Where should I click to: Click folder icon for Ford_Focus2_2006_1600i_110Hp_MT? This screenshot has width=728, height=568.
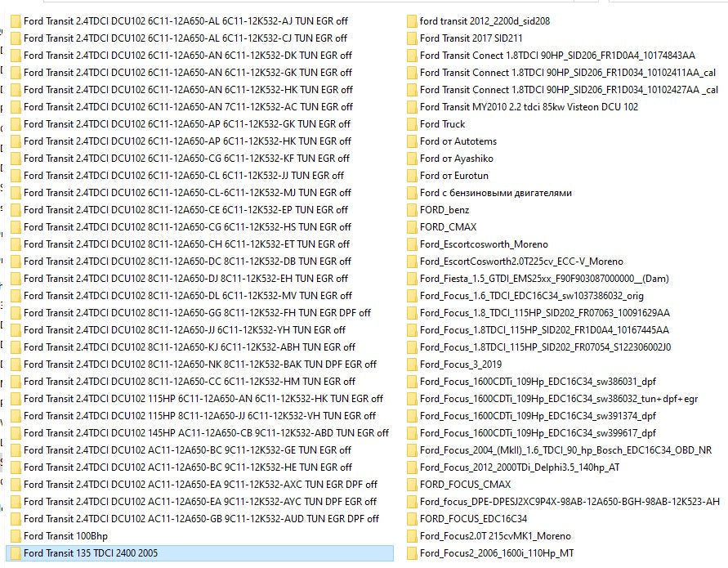(x=411, y=553)
